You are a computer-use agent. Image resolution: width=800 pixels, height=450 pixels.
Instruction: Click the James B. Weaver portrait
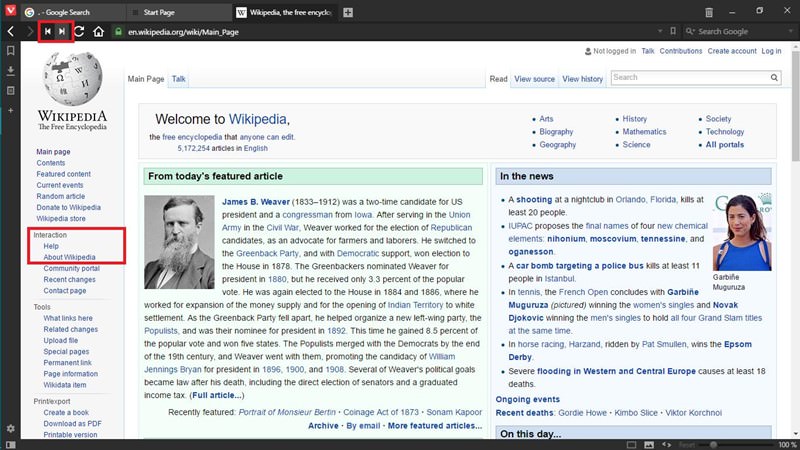(179, 242)
